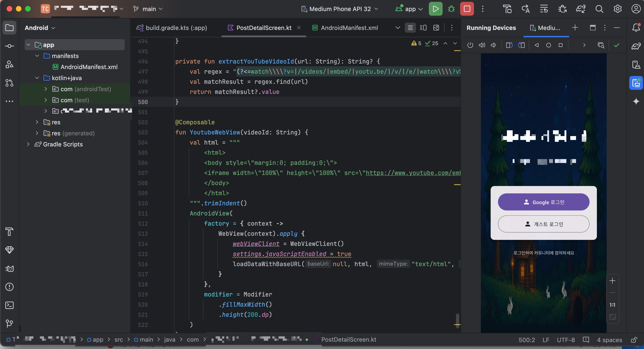Image resolution: width=644 pixels, height=349 pixels.
Task: Tap the 게스트 로그인 button in emulator
Action: [544, 224]
